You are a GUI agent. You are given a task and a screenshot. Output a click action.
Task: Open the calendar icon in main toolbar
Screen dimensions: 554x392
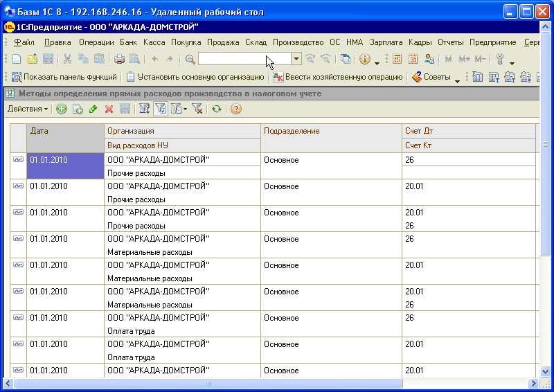(x=413, y=60)
